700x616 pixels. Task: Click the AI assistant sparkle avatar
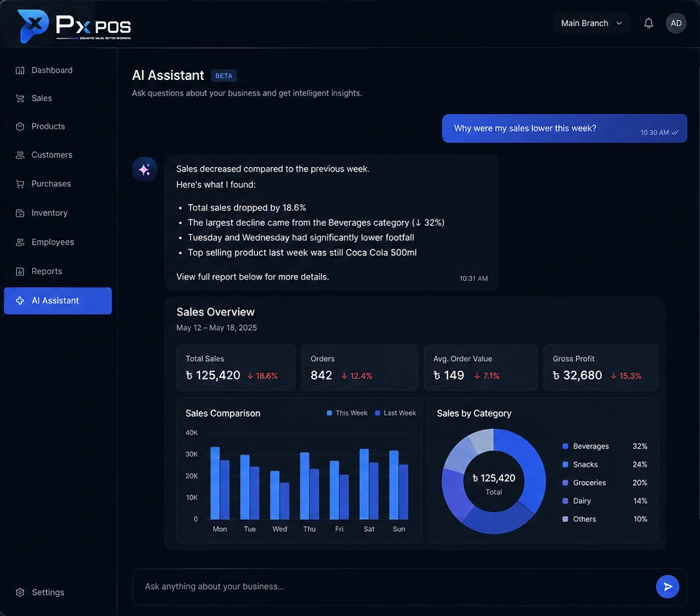(x=144, y=169)
